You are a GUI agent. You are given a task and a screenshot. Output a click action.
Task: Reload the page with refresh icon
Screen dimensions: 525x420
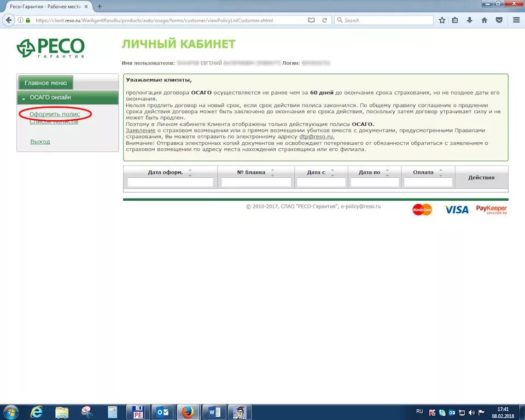(x=324, y=20)
